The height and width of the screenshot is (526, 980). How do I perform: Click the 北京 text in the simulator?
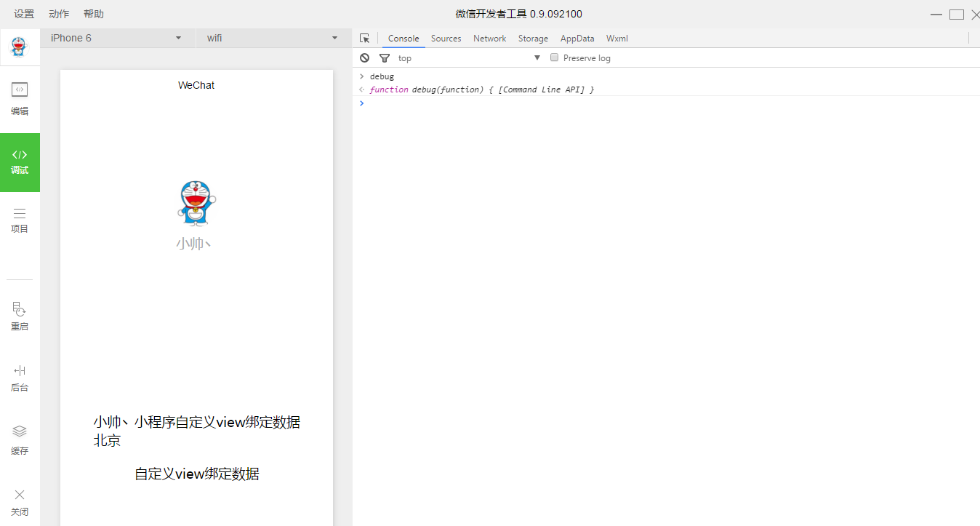tap(107, 440)
